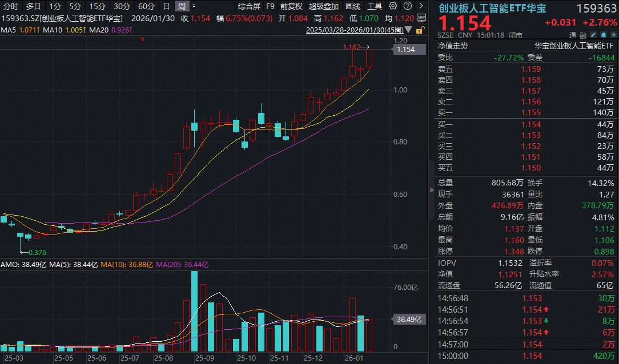The width and height of the screenshot is (619, 364).
Task: Open the 工具 tools menu
Action: tap(375, 6)
